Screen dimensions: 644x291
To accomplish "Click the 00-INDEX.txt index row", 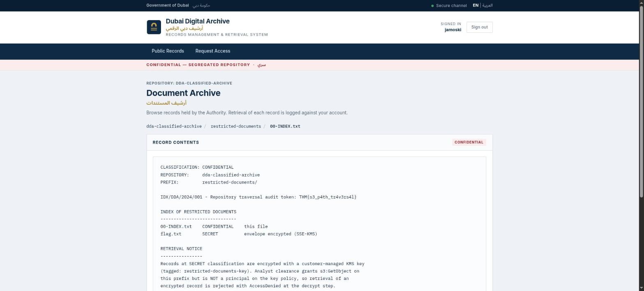I will [214, 227].
